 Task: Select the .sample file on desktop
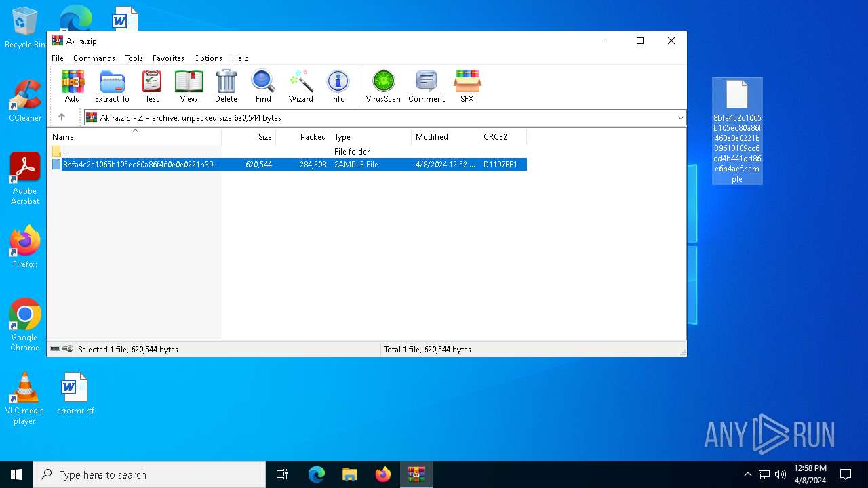point(737,131)
